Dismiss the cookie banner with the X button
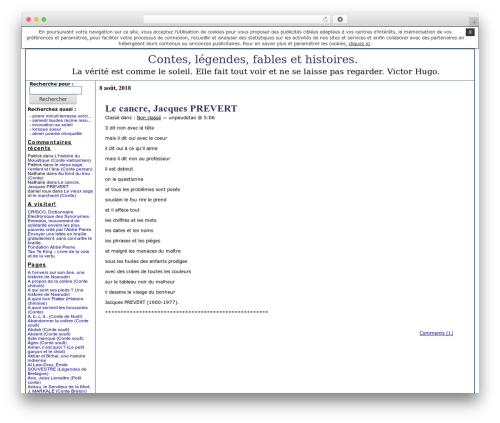Viewport: 500px width, 423px height. click(x=470, y=32)
